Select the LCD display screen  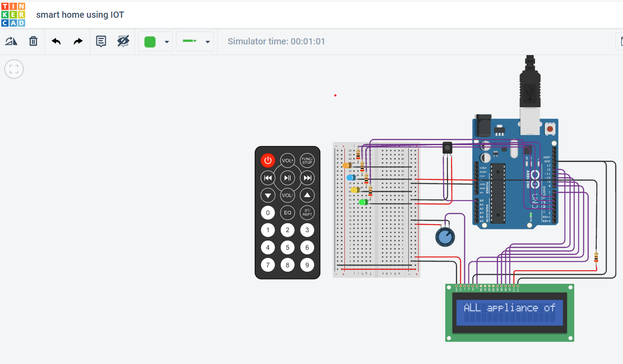point(510,313)
